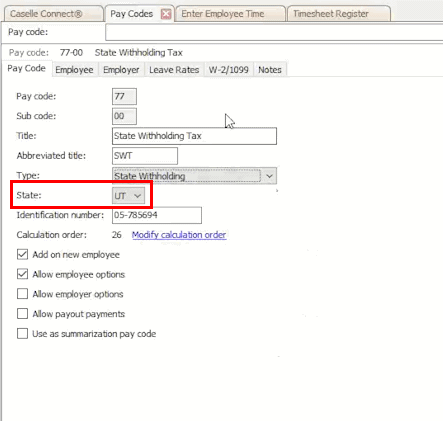The image size is (443, 421).
Task: Select the Employer sub-tab
Action: coord(121,70)
